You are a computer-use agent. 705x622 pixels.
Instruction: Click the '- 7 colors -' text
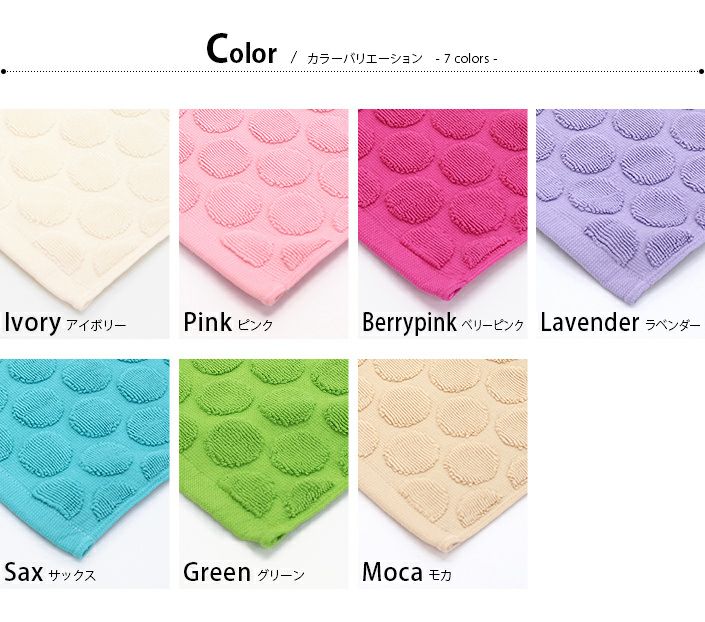coord(466,58)
